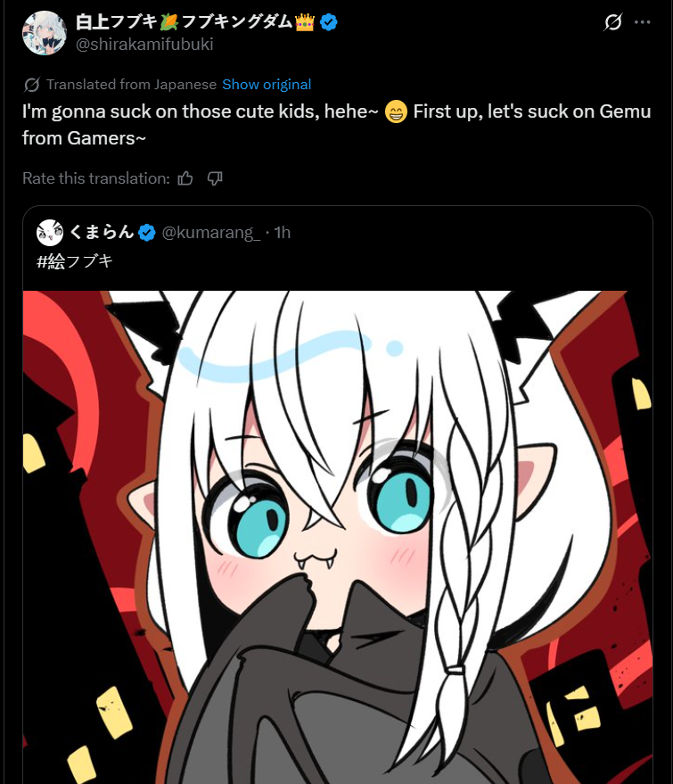
Task: Click the 'Rate this translation:' label
Action: click(96, 178)
